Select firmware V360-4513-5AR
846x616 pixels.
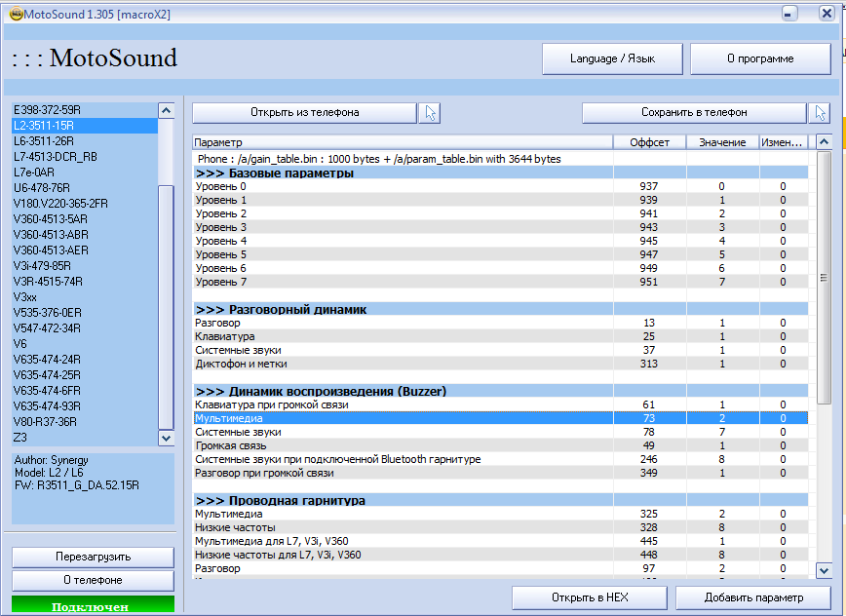(x=85, y=219)
